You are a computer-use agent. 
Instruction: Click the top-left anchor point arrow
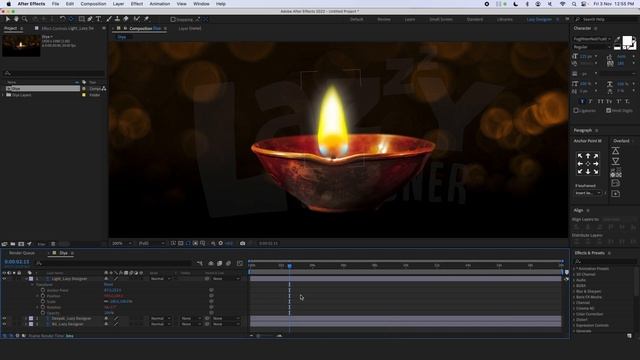[x=580, y=156]
